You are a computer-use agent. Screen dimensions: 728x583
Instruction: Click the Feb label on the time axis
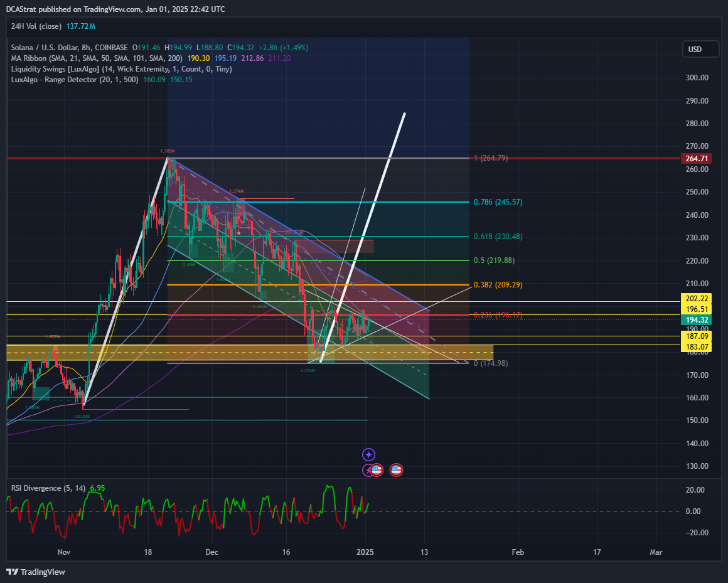pyautogui.click(x=518, y=552)
